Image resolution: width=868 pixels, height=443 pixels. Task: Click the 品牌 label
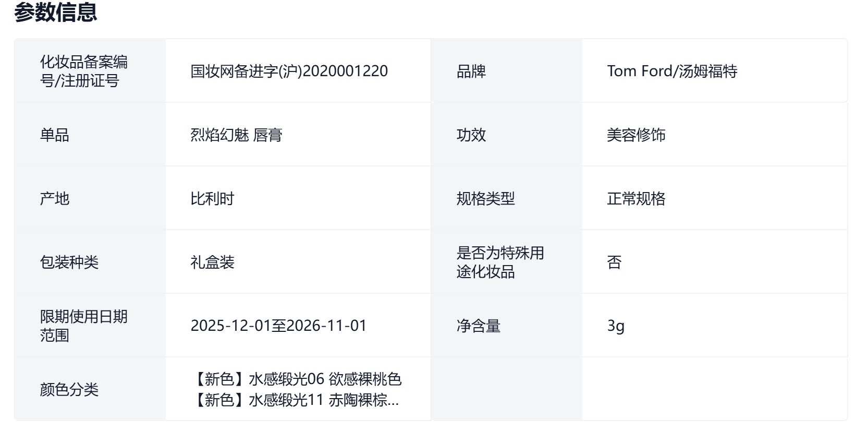pos(471,71)
